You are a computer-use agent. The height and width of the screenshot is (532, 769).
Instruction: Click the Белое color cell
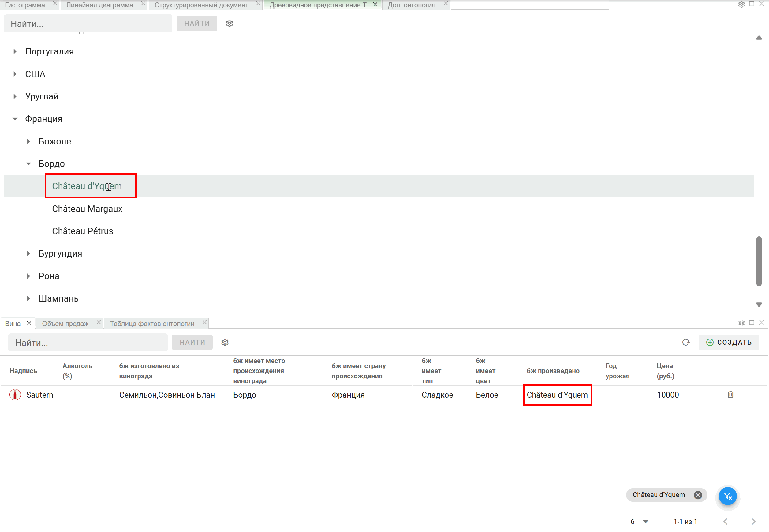487,395
